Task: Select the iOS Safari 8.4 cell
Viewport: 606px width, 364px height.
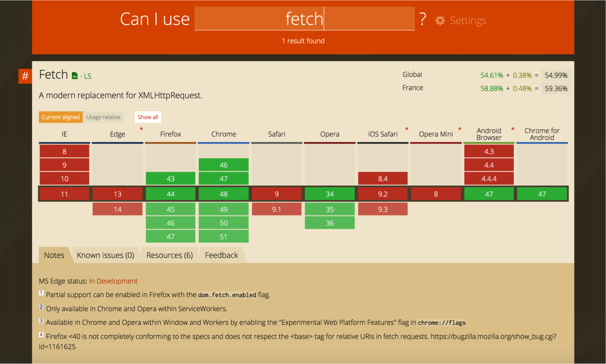Action: (383, 179)
